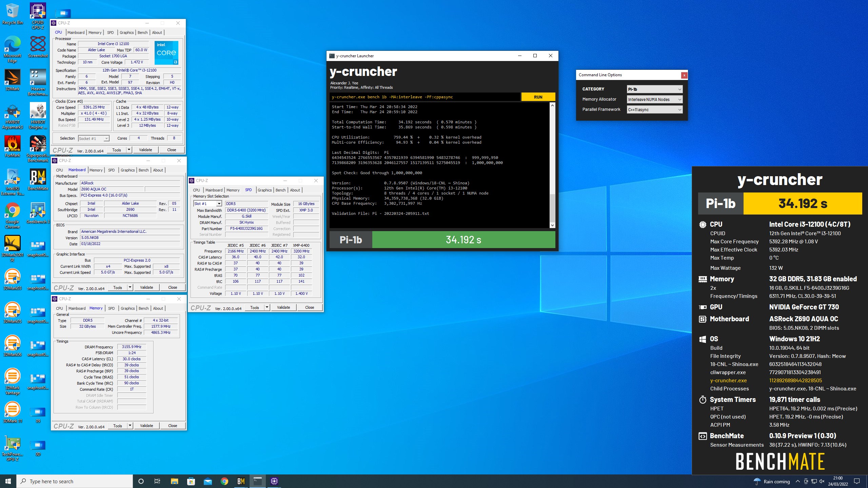The height and width of the screenshot is (488, 868).
Task: Launch Geekbench 3 from the desktop
Action: pyautogui.click(x=38, y=213)
